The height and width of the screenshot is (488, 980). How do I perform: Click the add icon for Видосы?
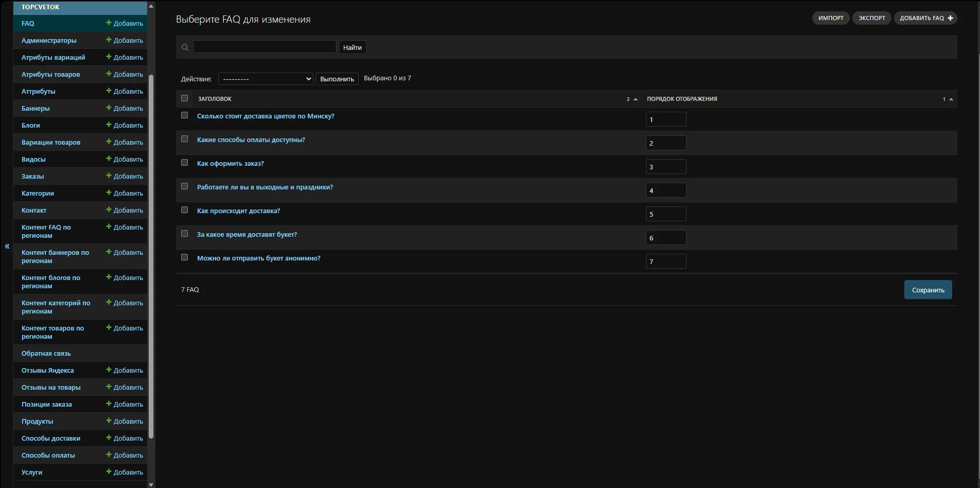pyautogui.click(x=109, y=159)
